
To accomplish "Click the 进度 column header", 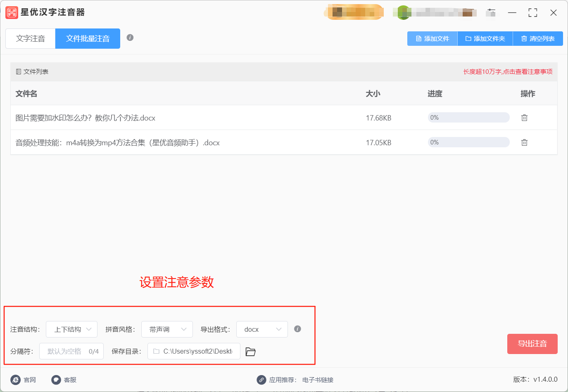I will pos(435,94).
